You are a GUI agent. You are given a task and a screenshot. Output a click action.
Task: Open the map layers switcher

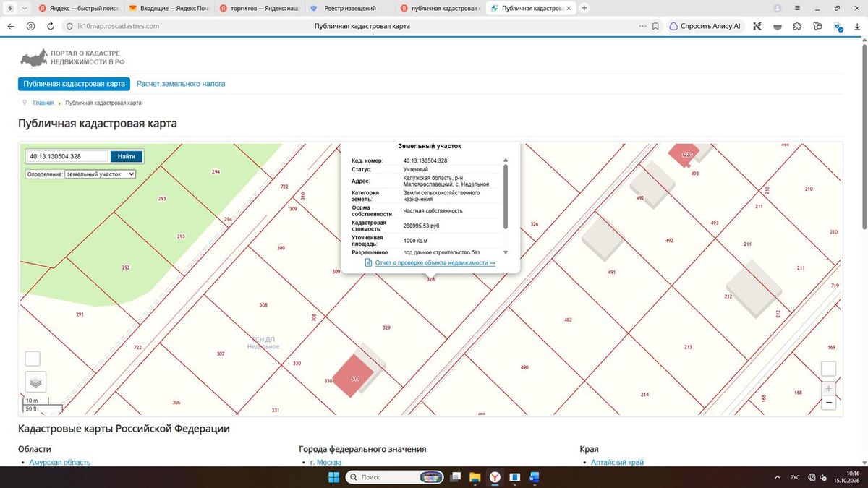(35, 381)
